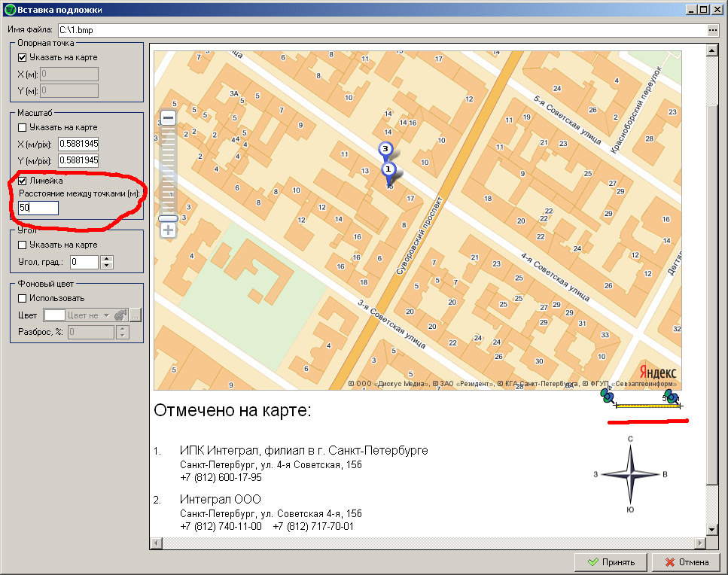The height and width of the screenshot is (575, 728).
Task: Click map marker number 3
Action: (x=386, y=151)
